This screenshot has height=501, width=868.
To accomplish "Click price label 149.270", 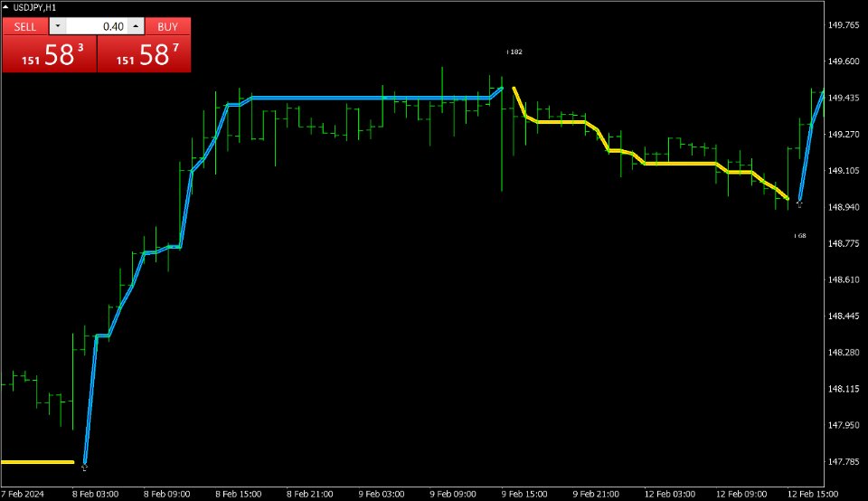I will click(844, 135).
